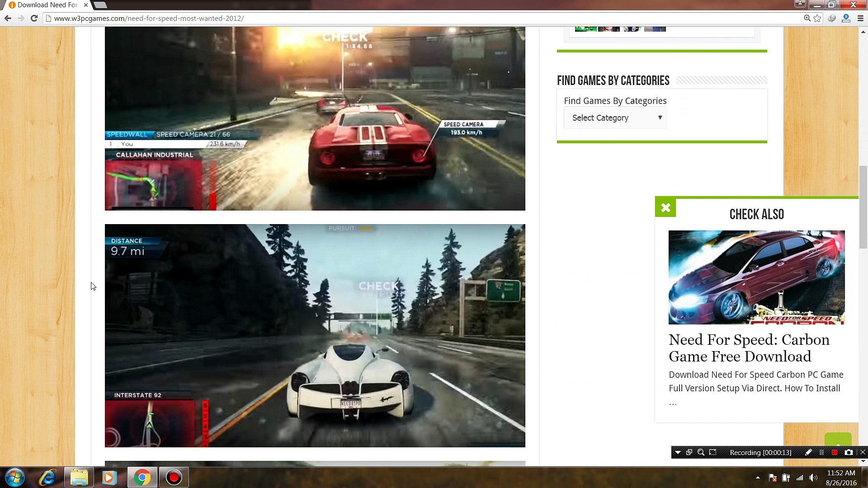Click the page zoom magnifier in the address bar
This screenshot has width=868, height=488.
click(807, 19)
